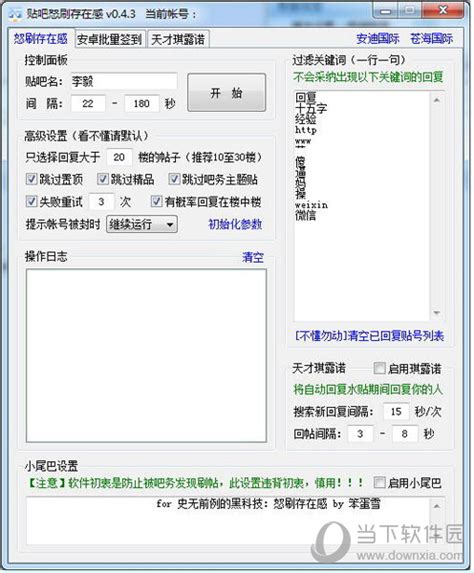This screenshot has width=474, height=573.
Task: Open the 苍海国际 link
Action: [x=431, y=38]
